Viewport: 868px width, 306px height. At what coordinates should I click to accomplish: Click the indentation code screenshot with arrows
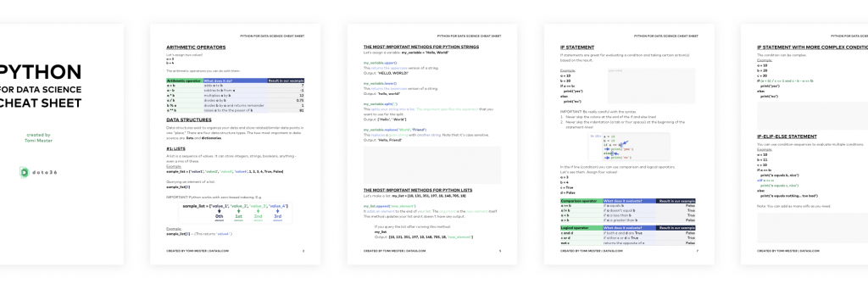[629, 147]
